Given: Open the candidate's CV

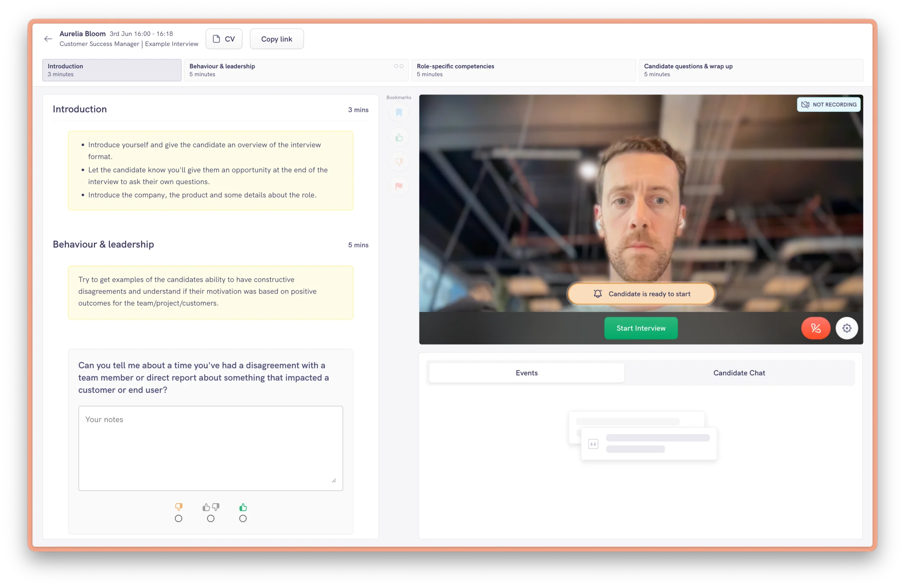Looking at the screenshot, I should [224, 39].
